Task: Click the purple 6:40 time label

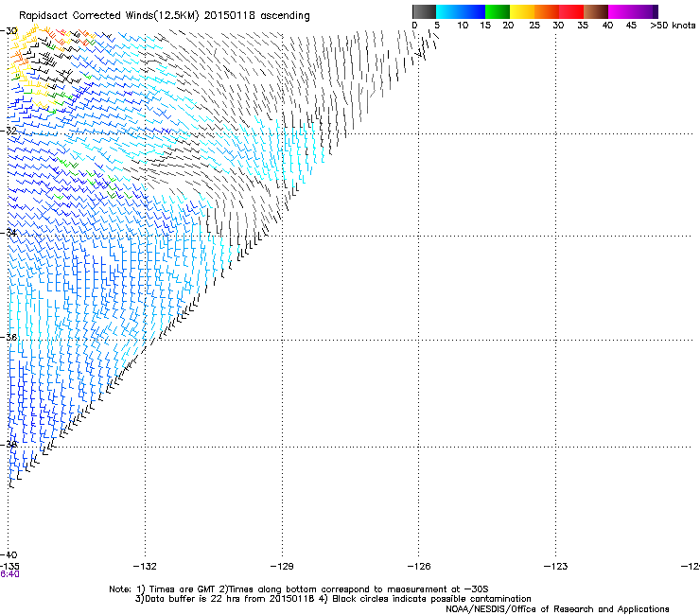Action: coord(9,574)
